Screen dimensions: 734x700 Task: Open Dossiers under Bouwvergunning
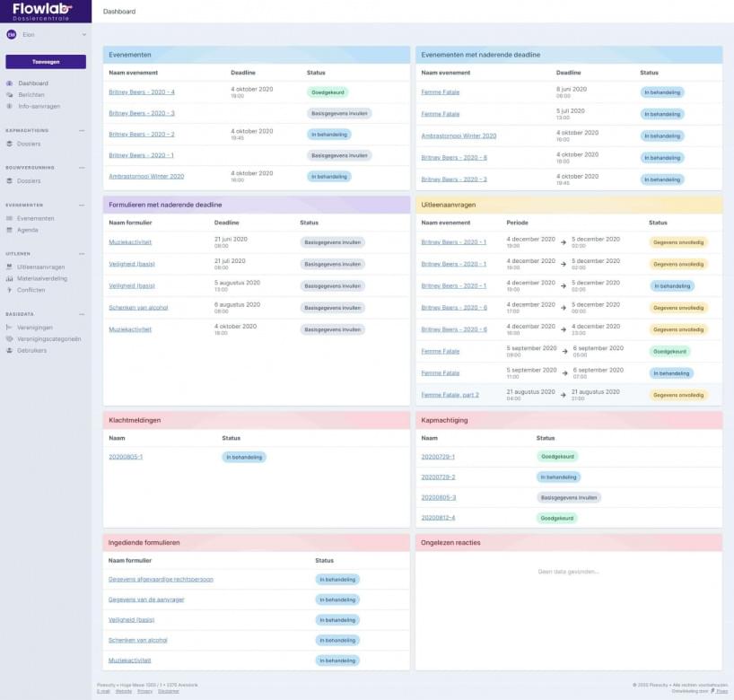pyautogui.click(x=36, y=180)
